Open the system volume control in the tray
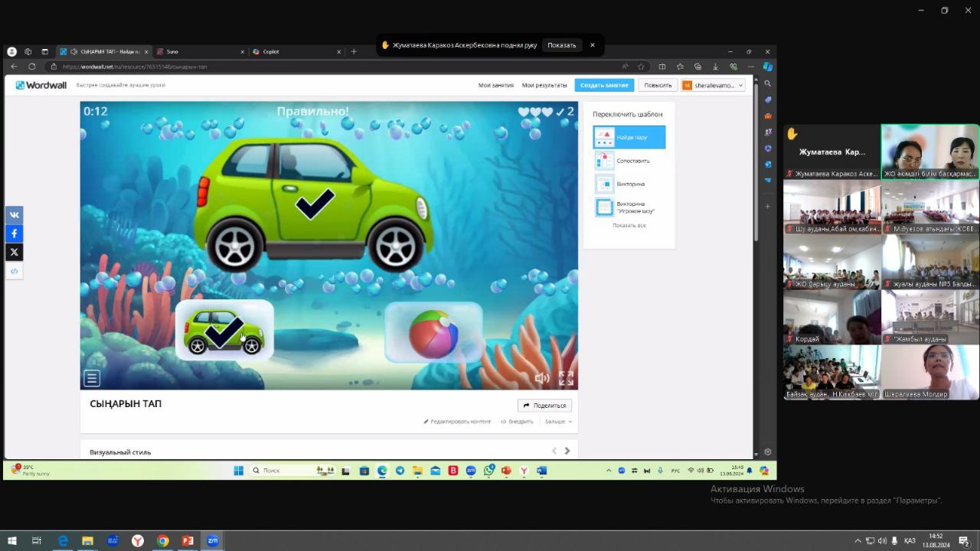Image resolution: width=980 pixels, height=551 pixels. click(x=883, y=540)
